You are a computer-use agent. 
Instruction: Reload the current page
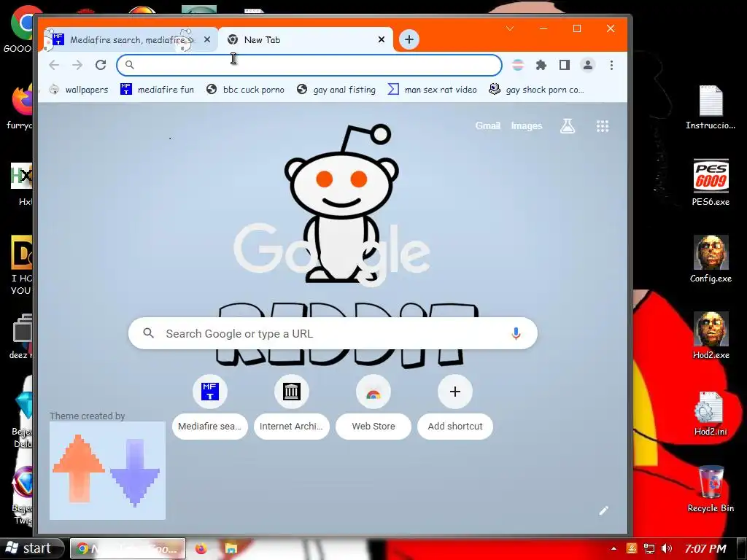coord(101,65)
